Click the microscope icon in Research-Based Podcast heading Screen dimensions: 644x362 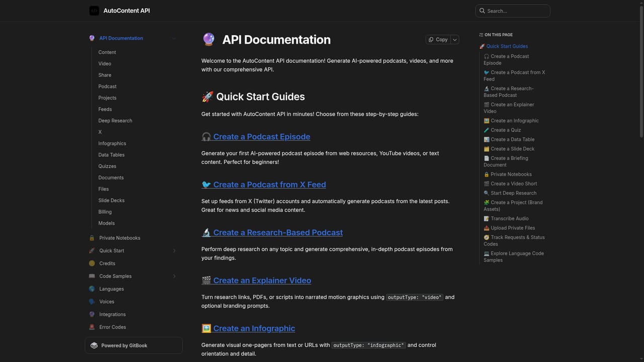tap(206, 232)
